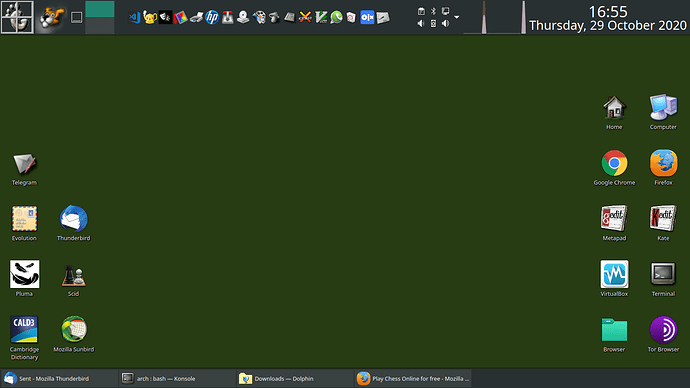Viewport: 690px width, 388px height.
Task: Open the teal Browser folder icon
Action: coord(614,330)
